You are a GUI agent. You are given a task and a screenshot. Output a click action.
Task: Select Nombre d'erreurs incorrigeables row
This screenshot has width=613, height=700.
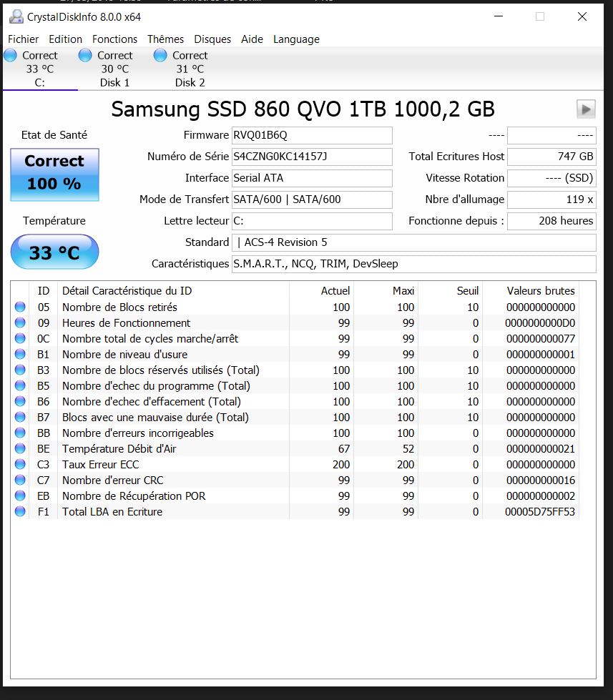point(295,433)
